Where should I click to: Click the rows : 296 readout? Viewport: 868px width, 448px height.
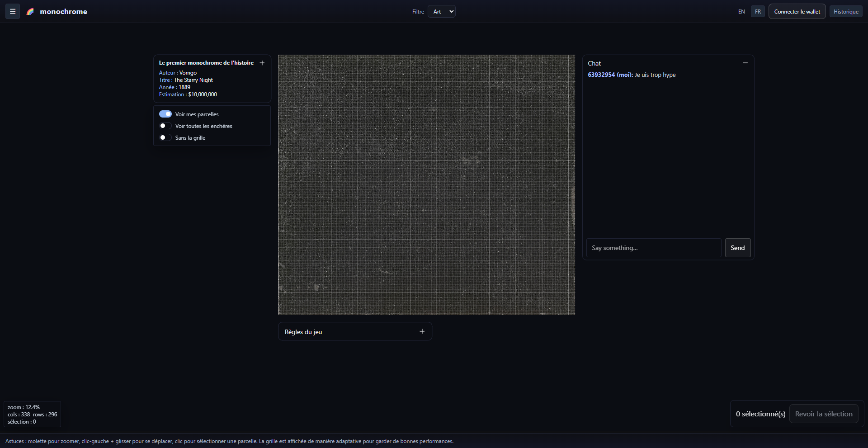(45, 415)
